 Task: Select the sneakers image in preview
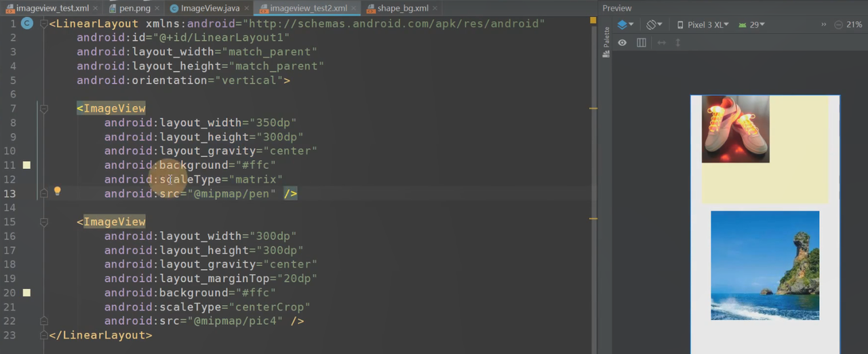coord(735,129)
